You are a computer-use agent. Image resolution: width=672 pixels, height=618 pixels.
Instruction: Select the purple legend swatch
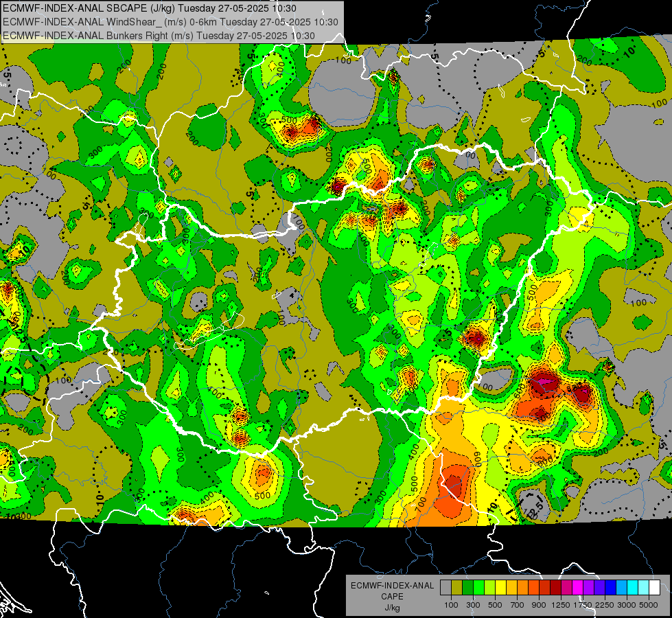(589, 587)
